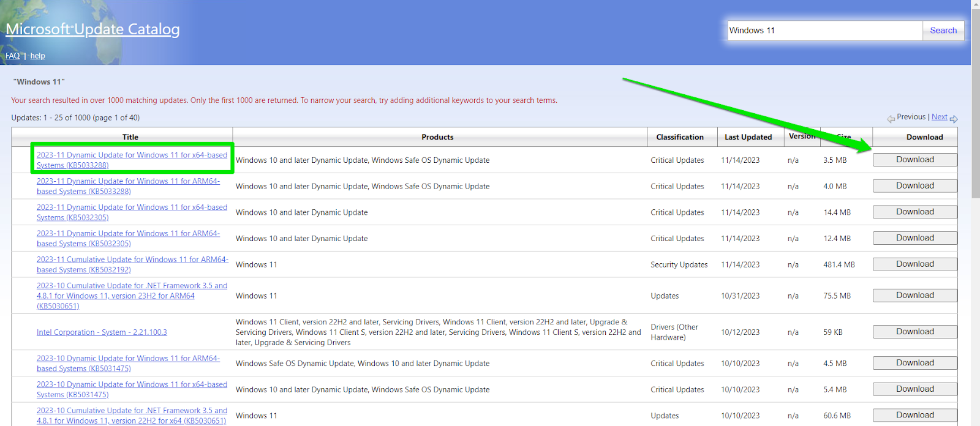Sort results by the Products column
The width and height of the screenshot is (980, 426).
pyautogui.click(x=437, y=137)
